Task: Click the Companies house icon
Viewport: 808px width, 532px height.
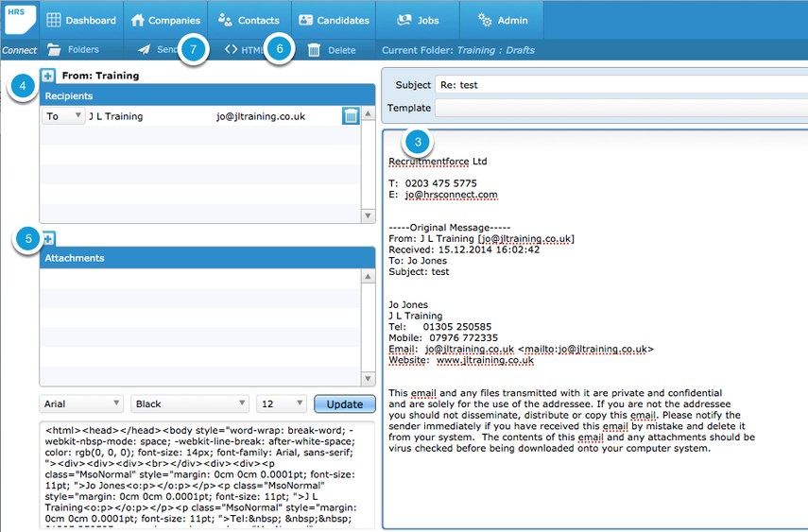Action: point(138,20)
